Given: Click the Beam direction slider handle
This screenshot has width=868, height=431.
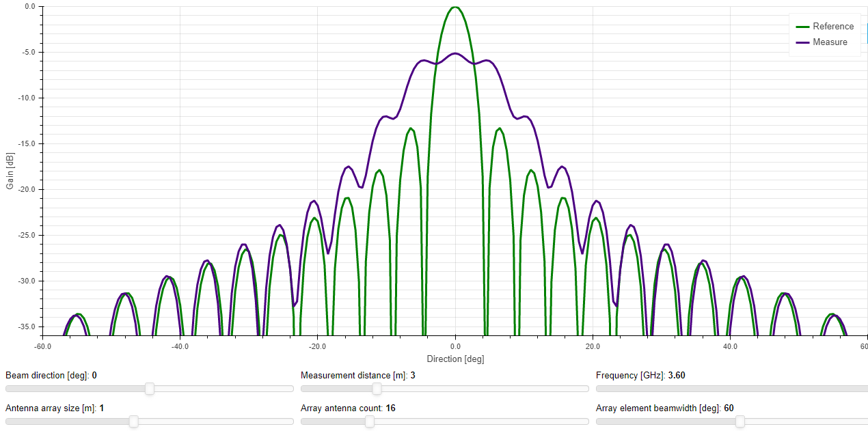Looking at the screenshot, I should click(150, 389).
